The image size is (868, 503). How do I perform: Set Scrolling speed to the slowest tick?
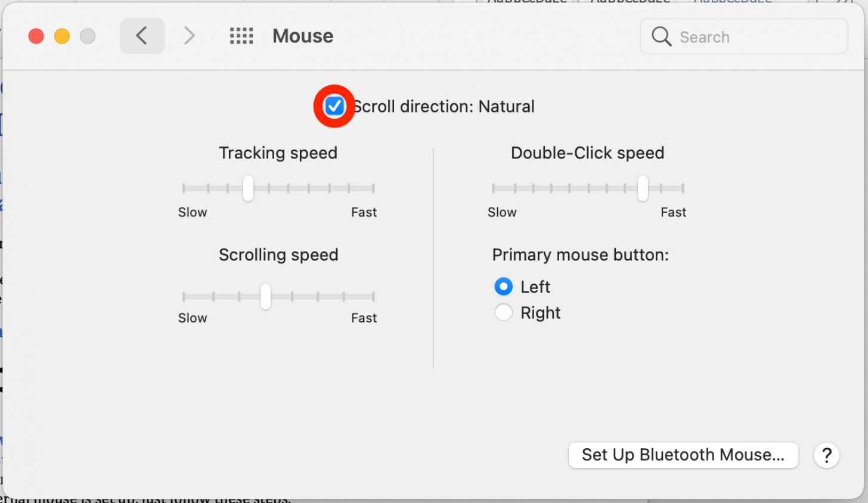click(x=184, y=296)
